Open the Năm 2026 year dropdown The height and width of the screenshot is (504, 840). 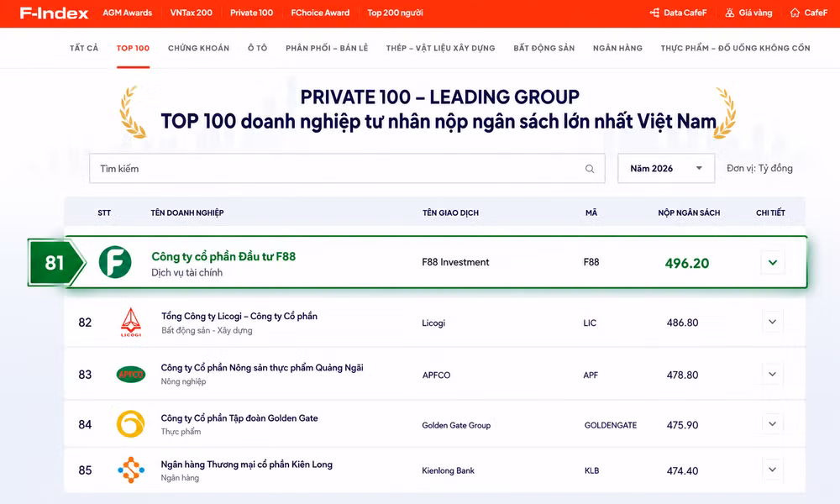(666, 168)
